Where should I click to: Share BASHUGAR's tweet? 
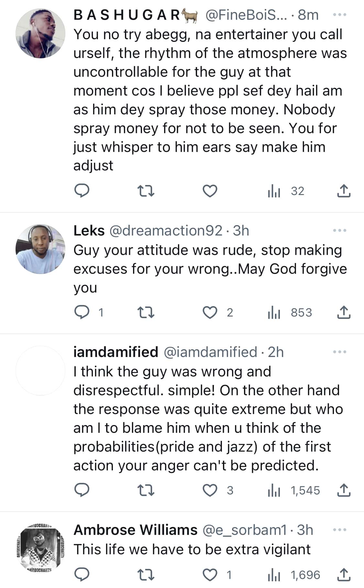344,191
